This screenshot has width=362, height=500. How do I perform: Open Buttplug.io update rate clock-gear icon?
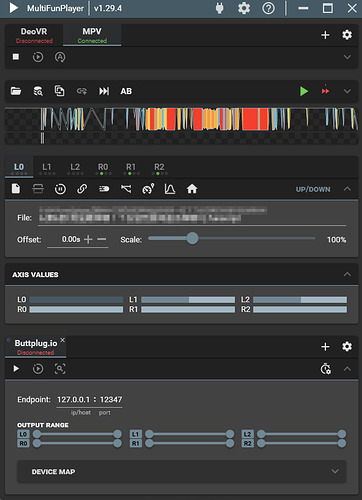pos(325,369)
